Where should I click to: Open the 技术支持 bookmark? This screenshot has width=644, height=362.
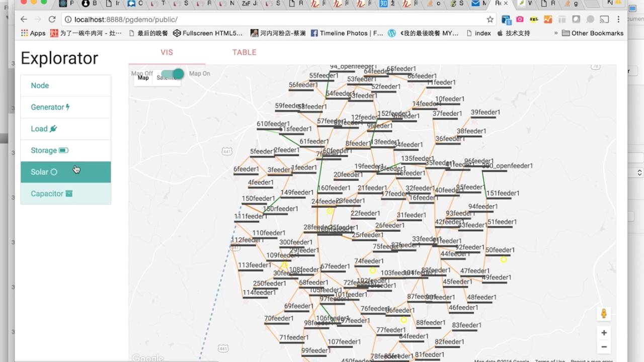click(513, 33)
